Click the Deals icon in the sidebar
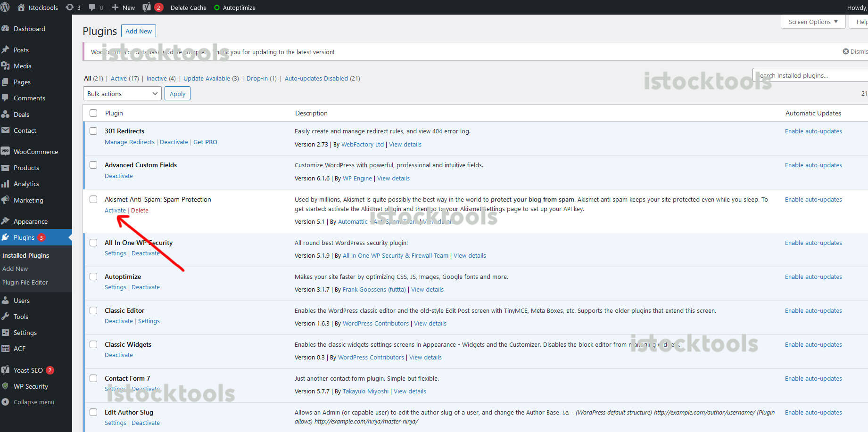 click(x=5, y=114)
